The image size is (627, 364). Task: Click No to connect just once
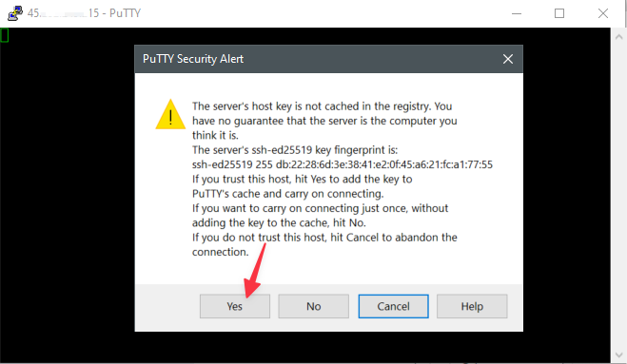tap(314, 306)
